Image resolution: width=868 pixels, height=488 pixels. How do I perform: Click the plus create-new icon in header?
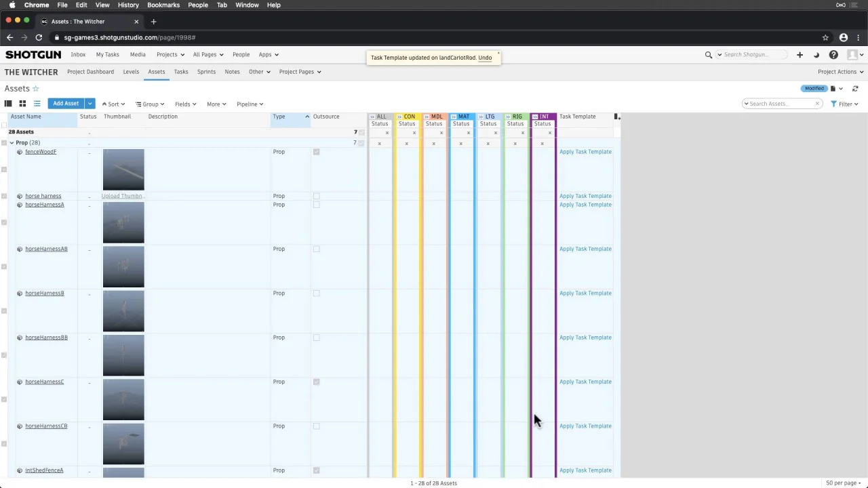pyautogui.click(x=800, y=55)
